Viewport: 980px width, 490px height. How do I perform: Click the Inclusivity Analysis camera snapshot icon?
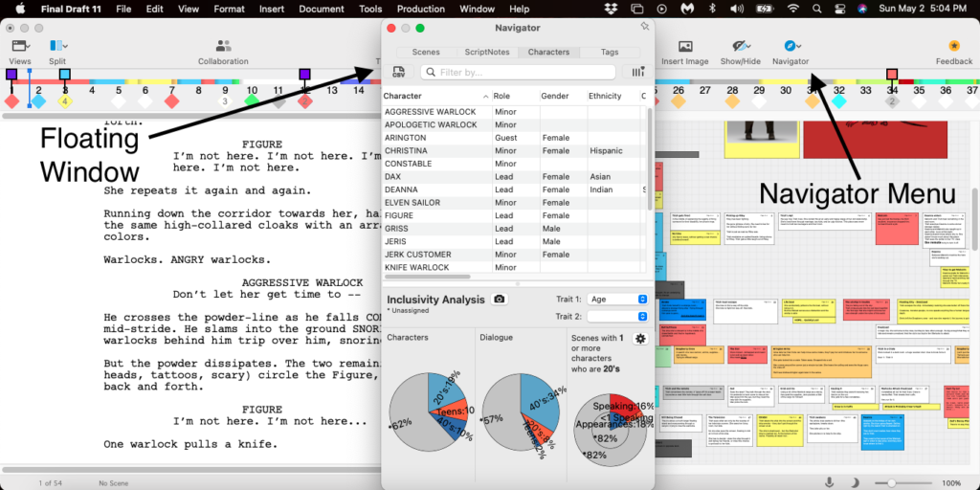499,300
